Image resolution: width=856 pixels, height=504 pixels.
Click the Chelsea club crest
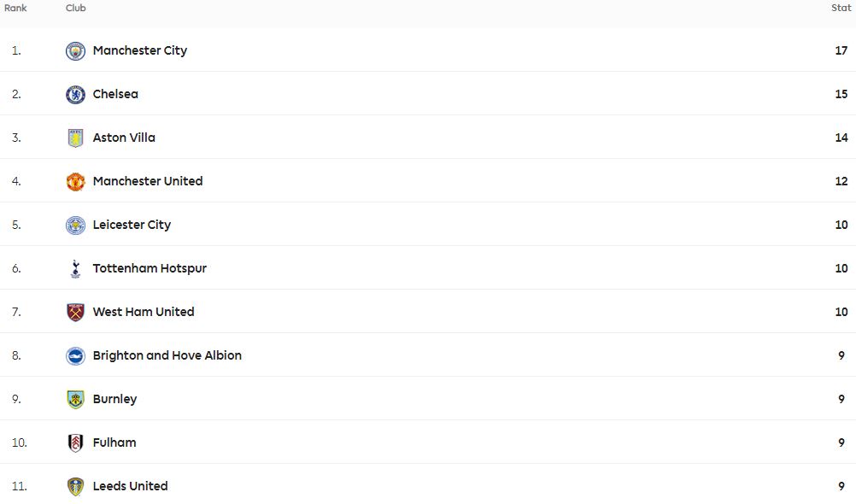click(75, 95)
